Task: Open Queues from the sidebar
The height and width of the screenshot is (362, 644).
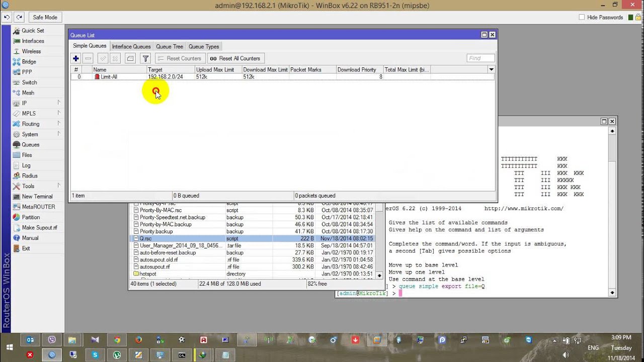Action: point(30,144)
